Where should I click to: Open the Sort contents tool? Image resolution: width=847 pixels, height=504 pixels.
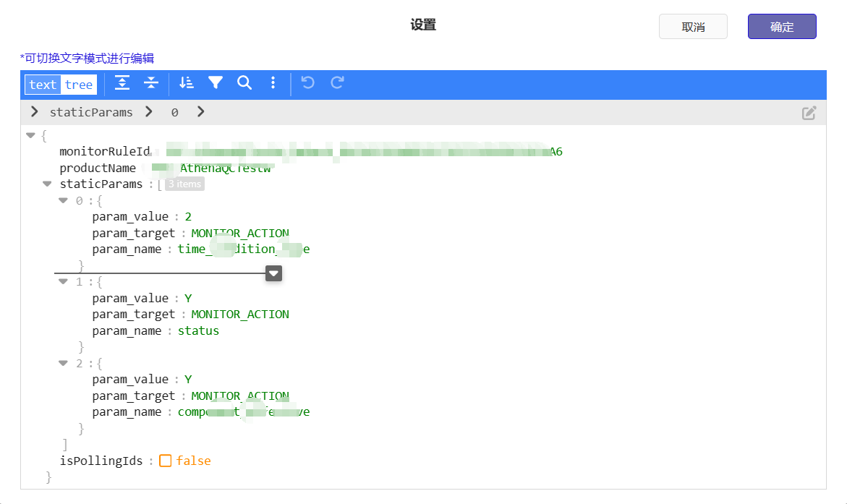(186, 84)
